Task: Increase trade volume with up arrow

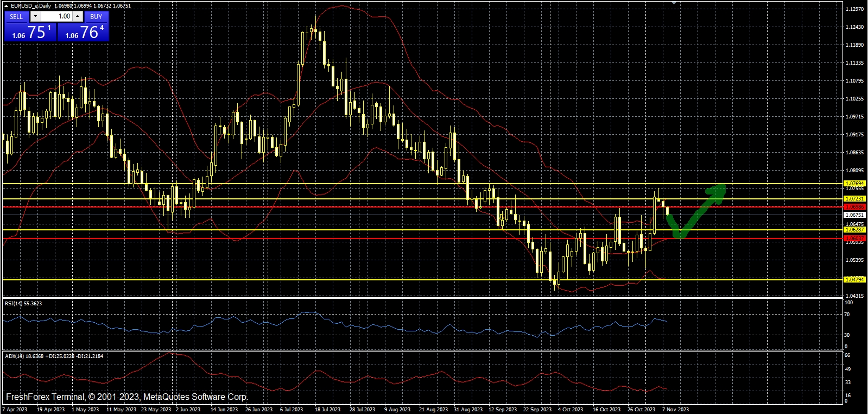Action: pyautogui.click(x=78, y=16)
